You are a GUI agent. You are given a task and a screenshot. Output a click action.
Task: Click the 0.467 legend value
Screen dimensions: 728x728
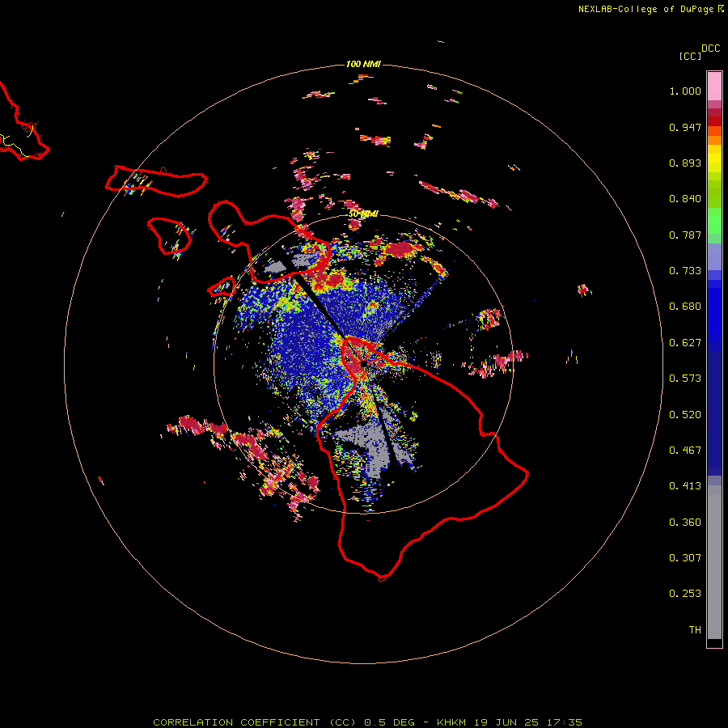(x=685, y=451)
